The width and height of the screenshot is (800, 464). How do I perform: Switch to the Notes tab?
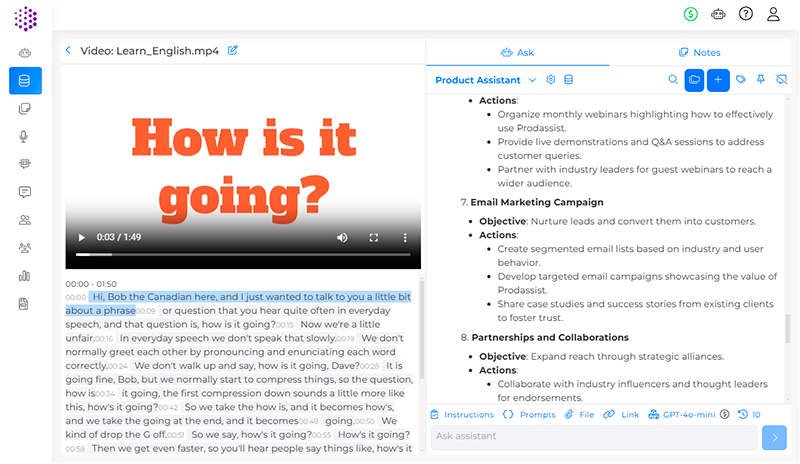[699, 52]
